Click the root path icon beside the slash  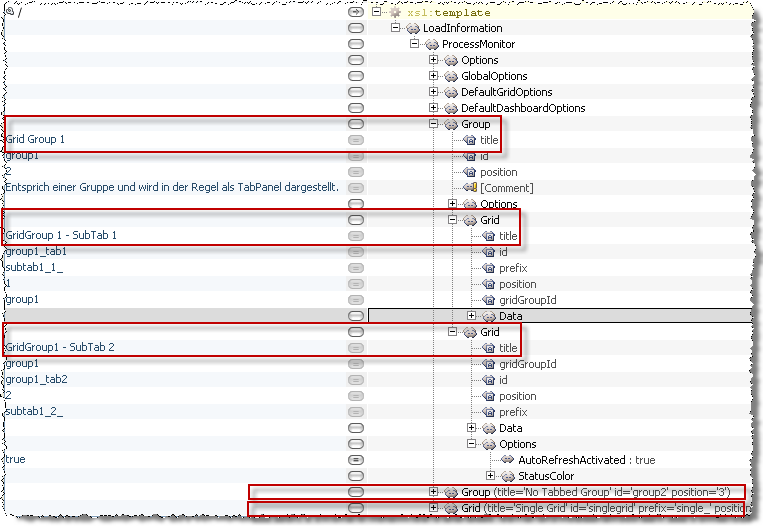[x=10, y=11]
